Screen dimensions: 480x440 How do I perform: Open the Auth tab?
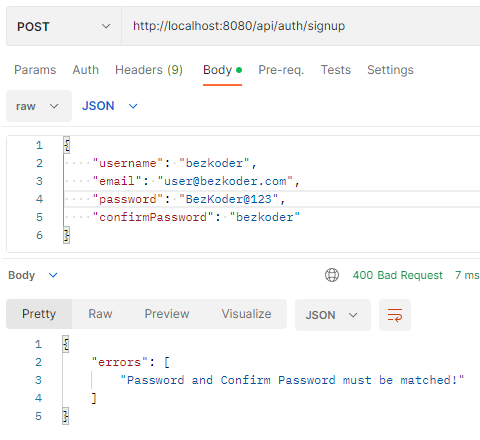point(86,70)
